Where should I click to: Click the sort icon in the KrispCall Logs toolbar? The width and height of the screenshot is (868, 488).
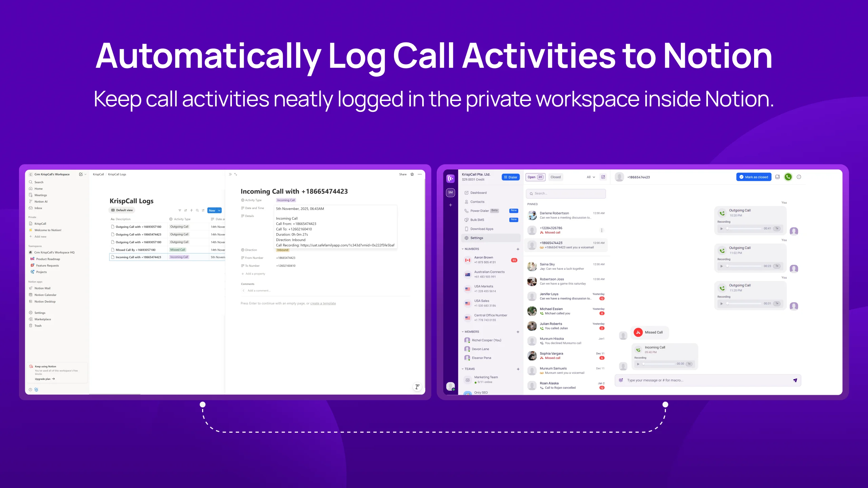pyautogui.click(x=185, y=210)
